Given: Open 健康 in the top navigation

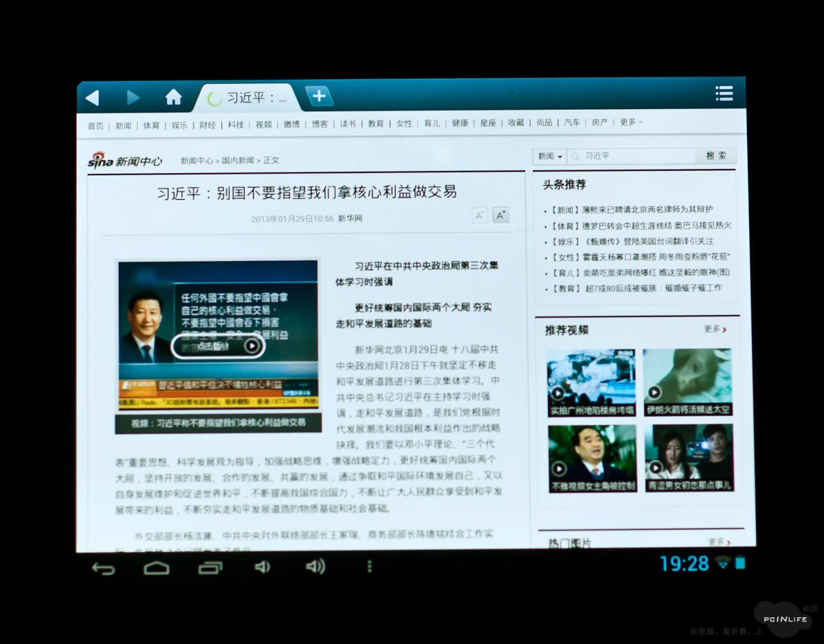Looking at the screenshot, I should coord(460,123).
